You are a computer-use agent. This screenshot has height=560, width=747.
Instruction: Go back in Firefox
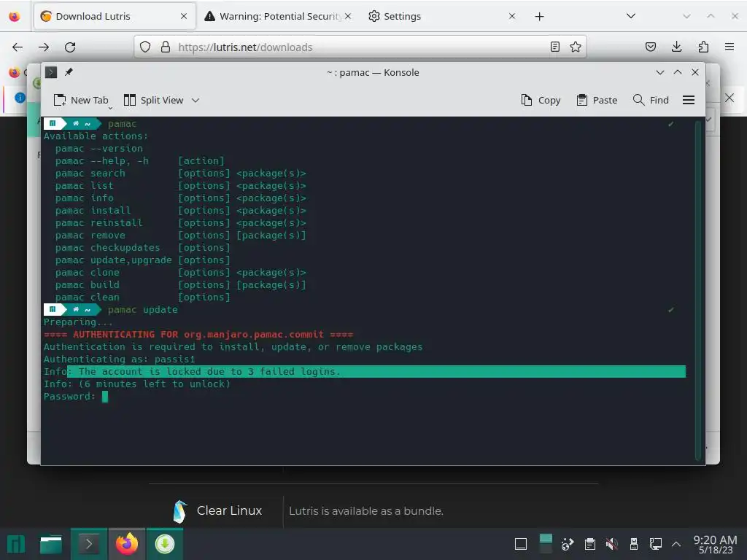[18, 47]
